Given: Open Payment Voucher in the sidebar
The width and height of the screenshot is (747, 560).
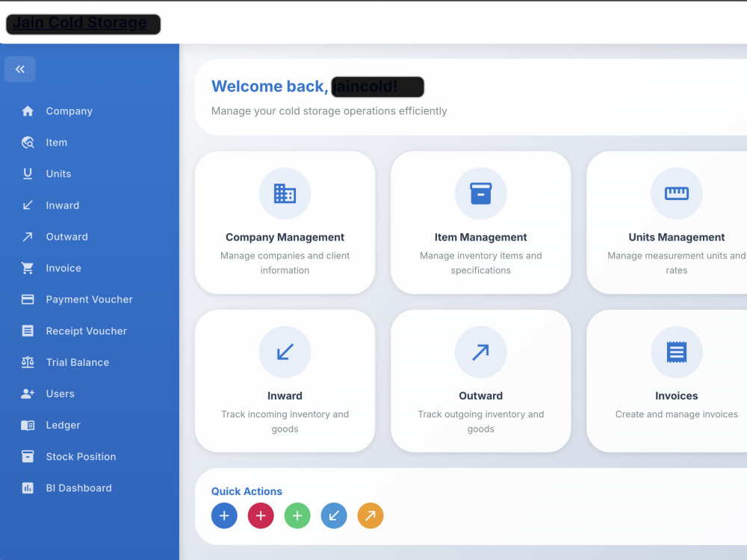Looking at the screenshot, I should tap(90, 299).
